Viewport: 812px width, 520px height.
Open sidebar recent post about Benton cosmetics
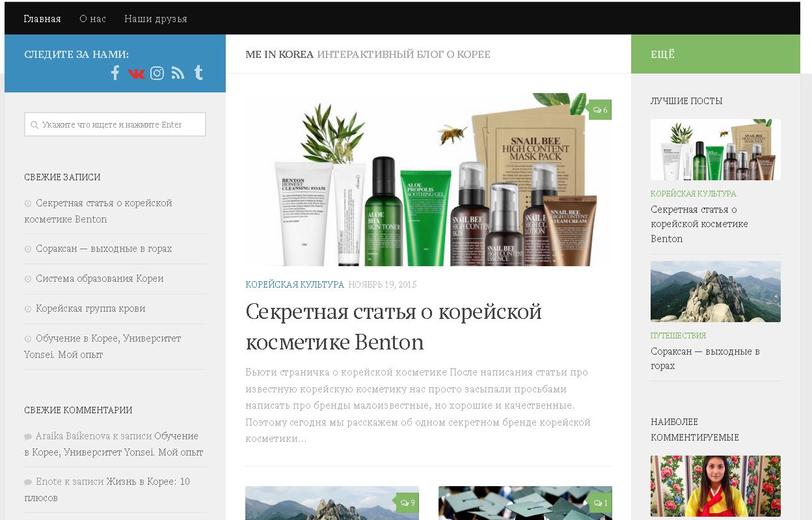click(x=98, y=211)
